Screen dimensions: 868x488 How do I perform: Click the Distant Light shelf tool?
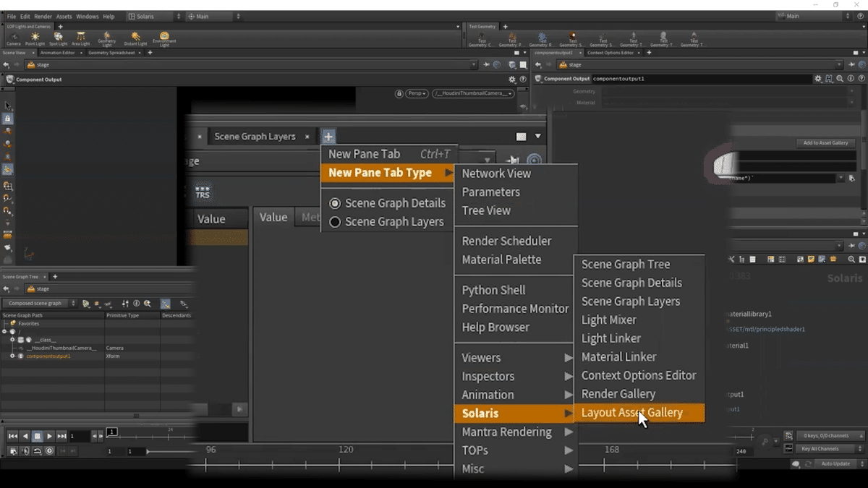click(135, 39)
